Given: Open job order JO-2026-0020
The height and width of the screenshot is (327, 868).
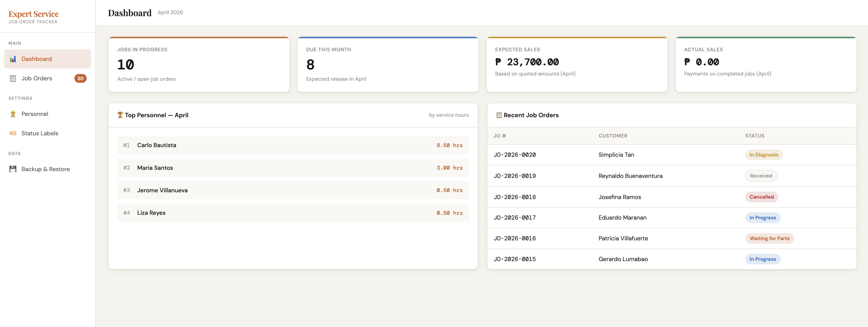Looking at the screenshot, I should click(514, 155).
